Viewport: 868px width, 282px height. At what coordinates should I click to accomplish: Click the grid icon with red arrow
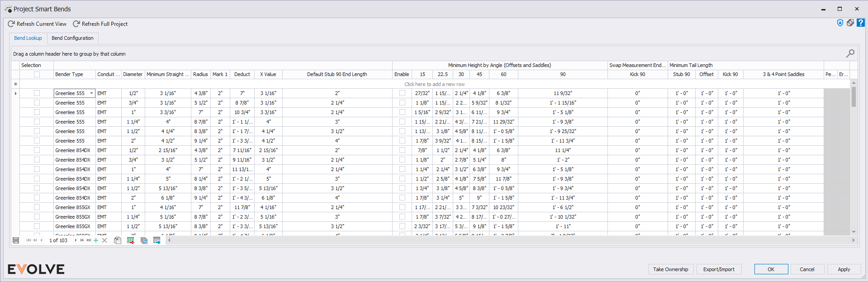[x=131, y=240]
